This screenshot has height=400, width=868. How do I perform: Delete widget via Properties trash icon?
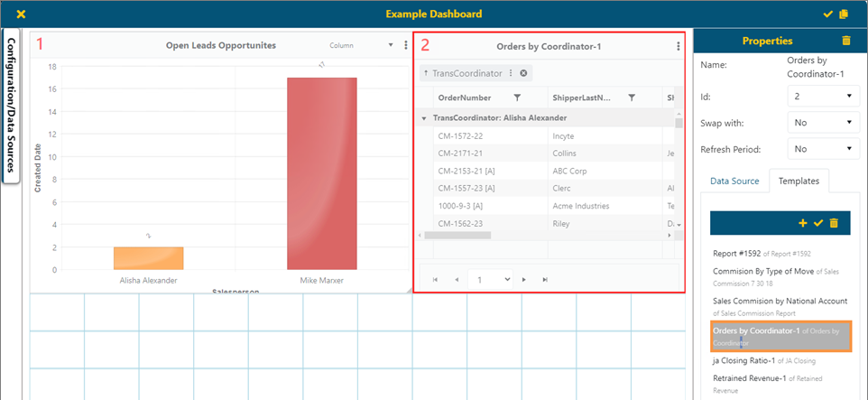845,41
